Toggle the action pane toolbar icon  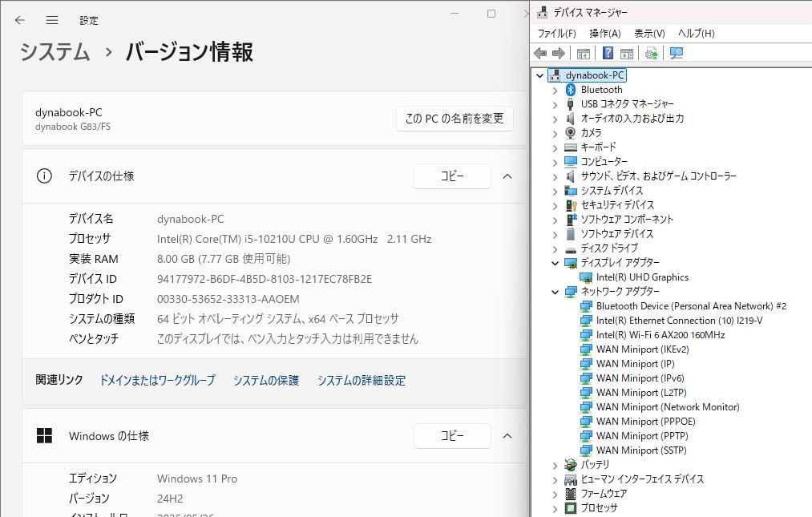pos(627,54)
